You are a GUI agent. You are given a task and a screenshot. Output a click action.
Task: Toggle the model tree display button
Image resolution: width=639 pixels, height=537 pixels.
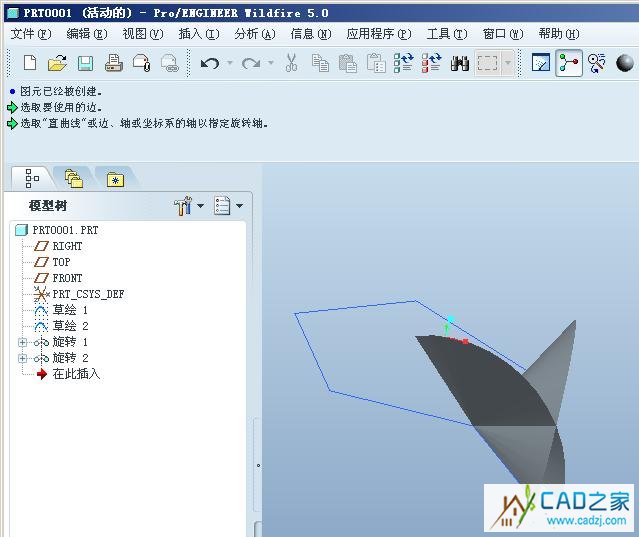pos(569,64)
